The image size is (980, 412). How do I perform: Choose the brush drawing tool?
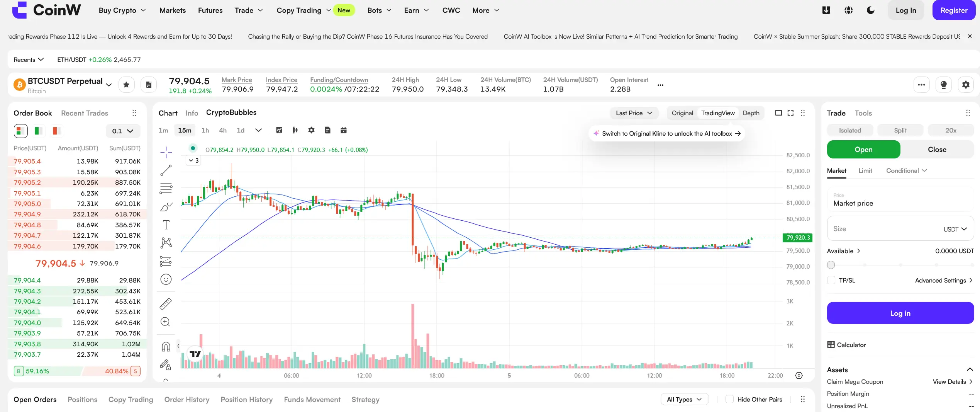pyautogui.click(x=166, y=207)
